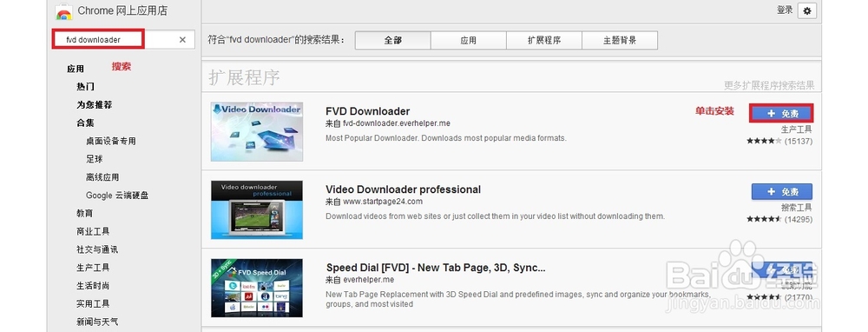
Task: Select 社交与通讯 category in sidebar
Action: pyautogui.click(x=97, y=250)
